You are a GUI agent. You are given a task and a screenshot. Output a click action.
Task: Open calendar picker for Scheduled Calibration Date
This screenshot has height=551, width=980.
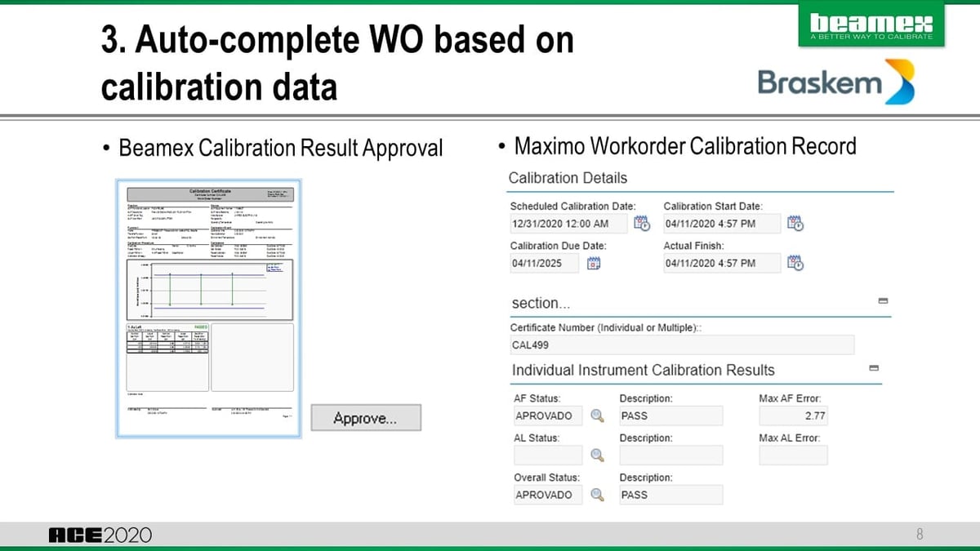[x=642, y=222]
